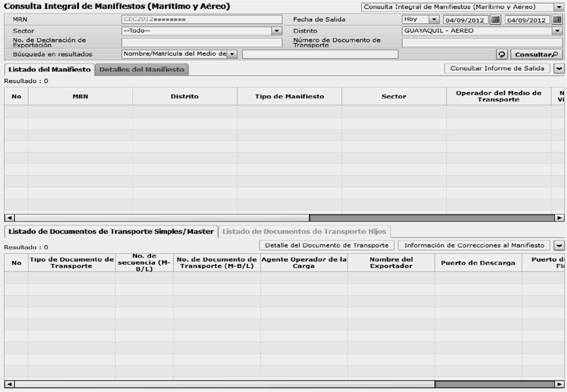Click No. de Documento de Transporte (M-B/L) header
Viewport: 567px width, 392px height.
[217, 263]
